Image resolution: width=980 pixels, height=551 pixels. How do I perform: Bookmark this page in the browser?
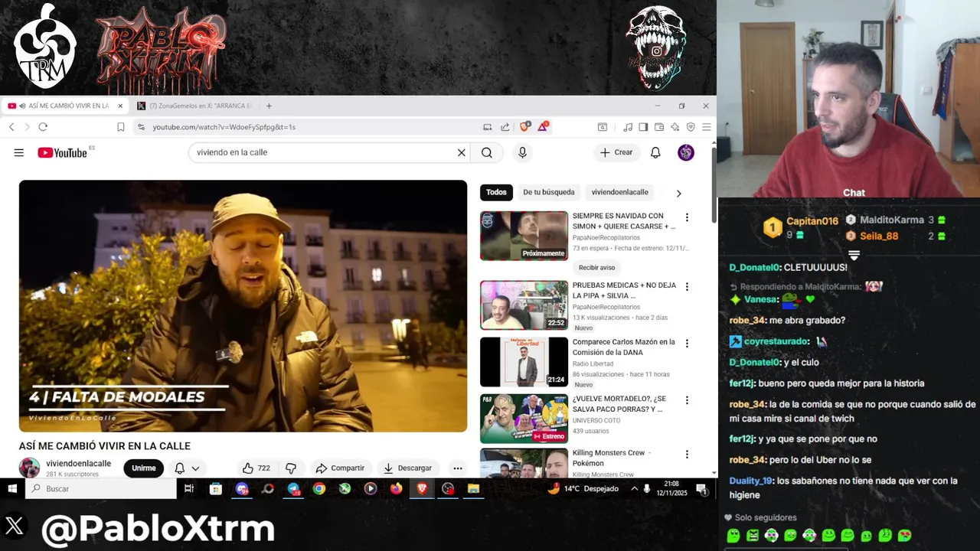tap(121, 127)
